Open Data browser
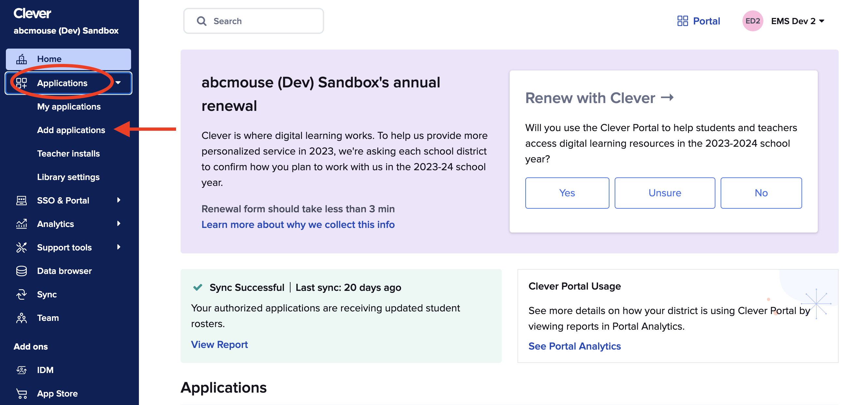Viewport: 868px width, 405px height. pyautogui.click(x=64, y=271)
